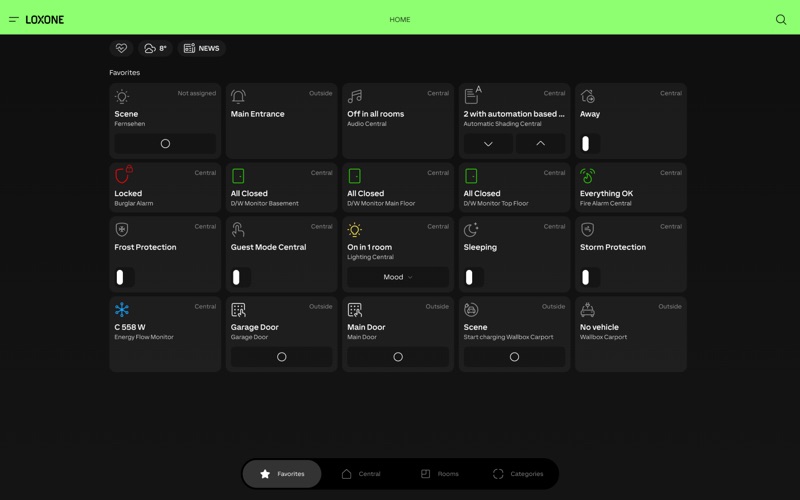Open the 'Locked' Burglar Alarm text

click(128, 193)
